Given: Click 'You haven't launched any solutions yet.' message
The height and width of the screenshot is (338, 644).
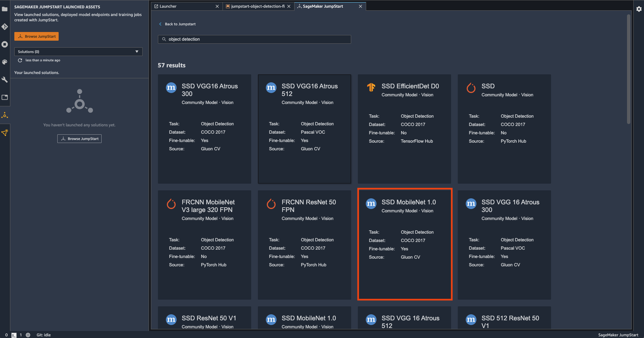Looking at the screenshot, I should tap(79, 125).
